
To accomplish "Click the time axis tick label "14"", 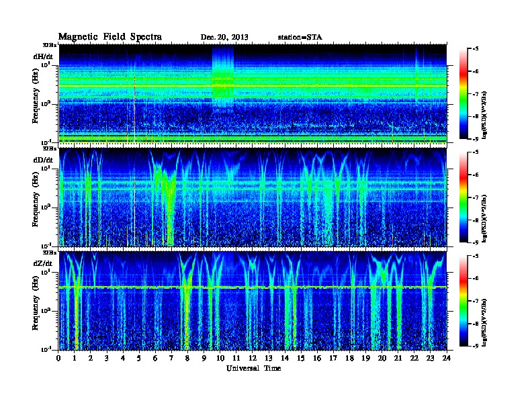I will (285, 358).
